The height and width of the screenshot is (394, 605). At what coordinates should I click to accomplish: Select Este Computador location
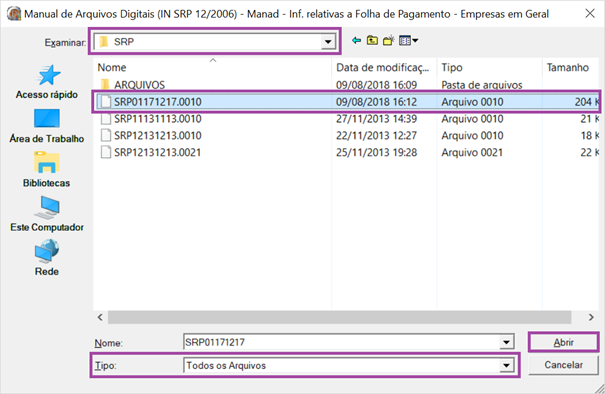[x=47, y=214]
